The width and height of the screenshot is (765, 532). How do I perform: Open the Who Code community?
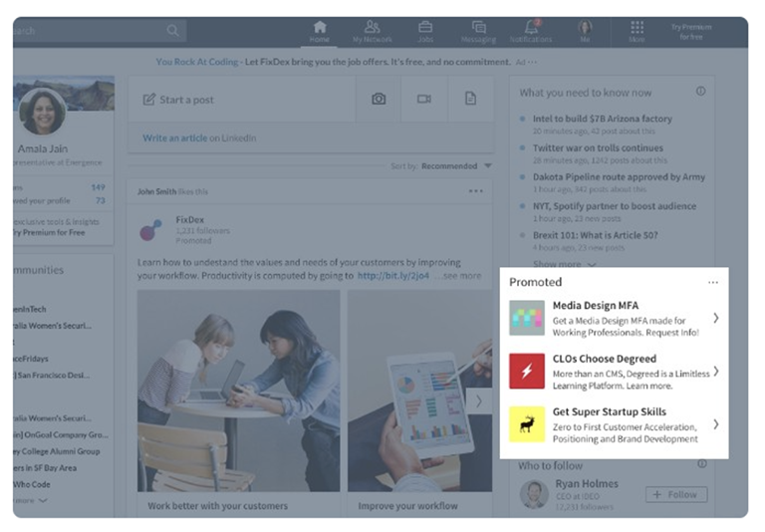point(32,484)
